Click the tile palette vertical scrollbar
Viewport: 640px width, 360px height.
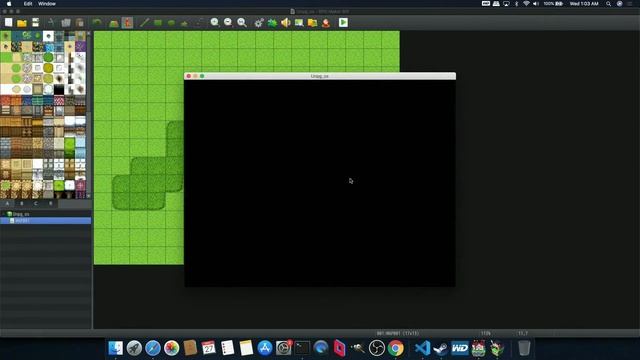coord(89,114)
